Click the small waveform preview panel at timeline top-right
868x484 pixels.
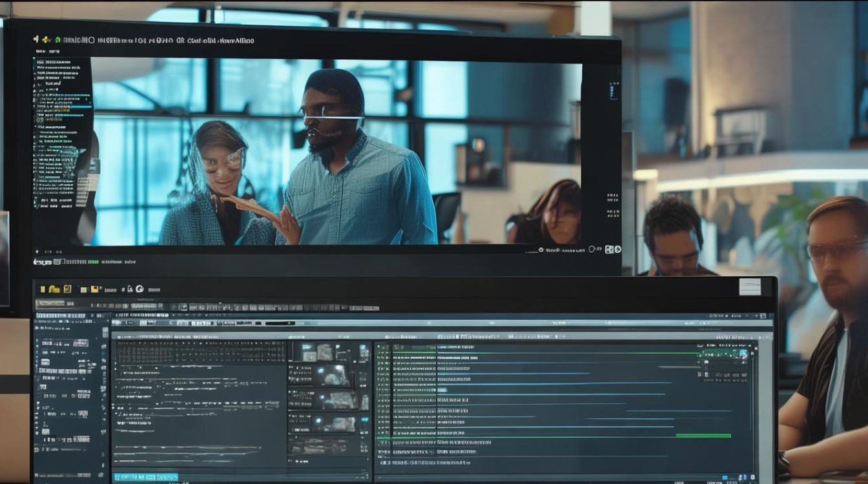(x=725, y=354)
